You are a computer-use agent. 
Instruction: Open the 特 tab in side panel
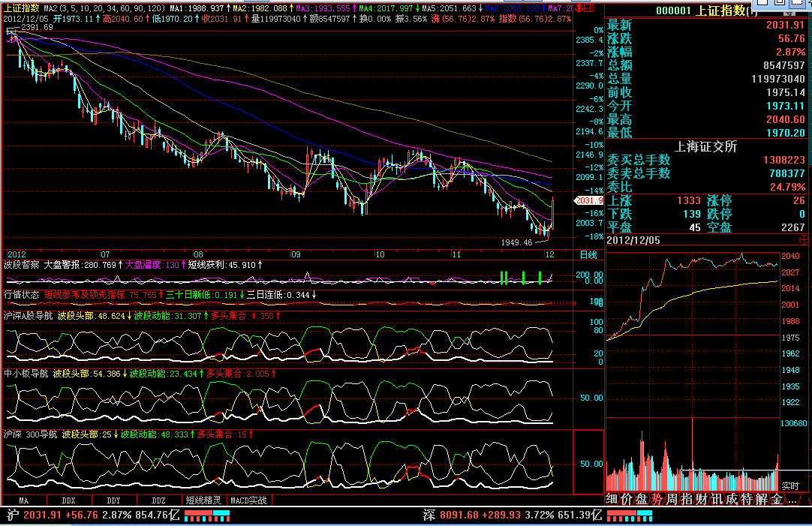[x=747, y=499]
